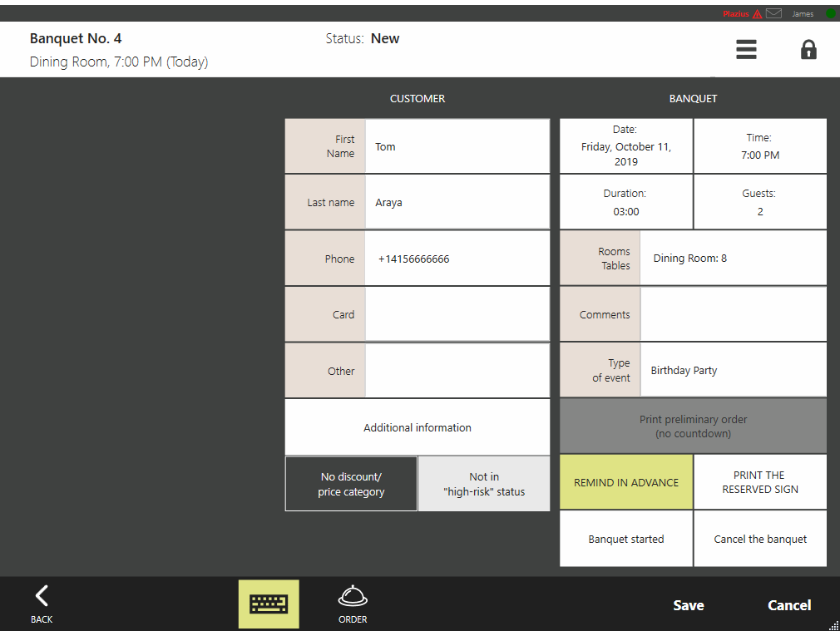Click the lock screen padlock icon
The image size is (840, 631).
(x=808, y=50)
